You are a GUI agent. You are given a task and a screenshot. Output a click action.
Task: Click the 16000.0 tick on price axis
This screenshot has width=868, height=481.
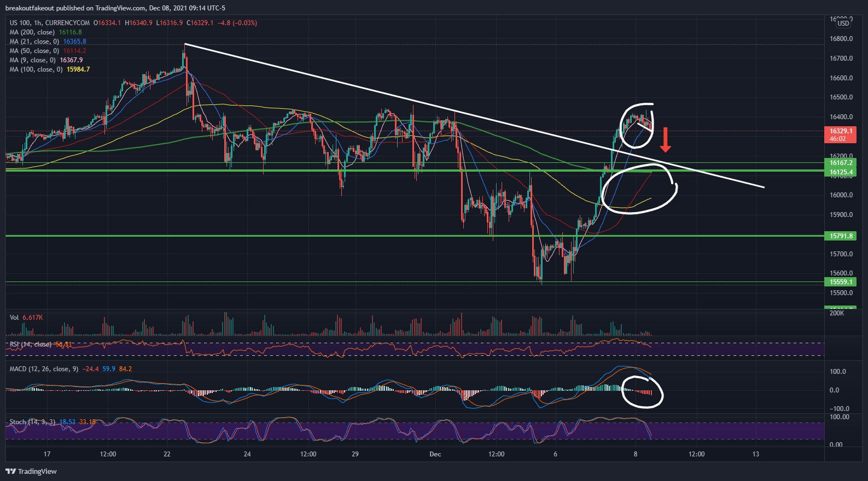click(841, 195)
